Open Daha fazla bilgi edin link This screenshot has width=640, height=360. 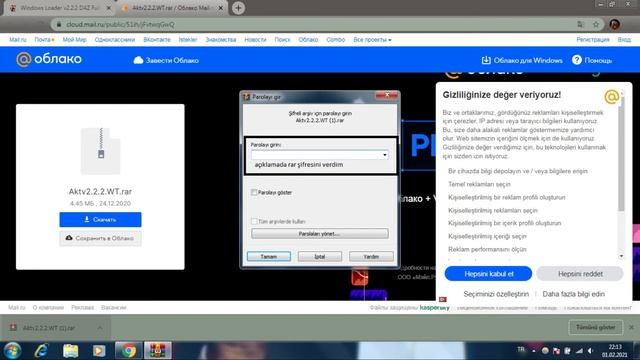coord(573,294)
